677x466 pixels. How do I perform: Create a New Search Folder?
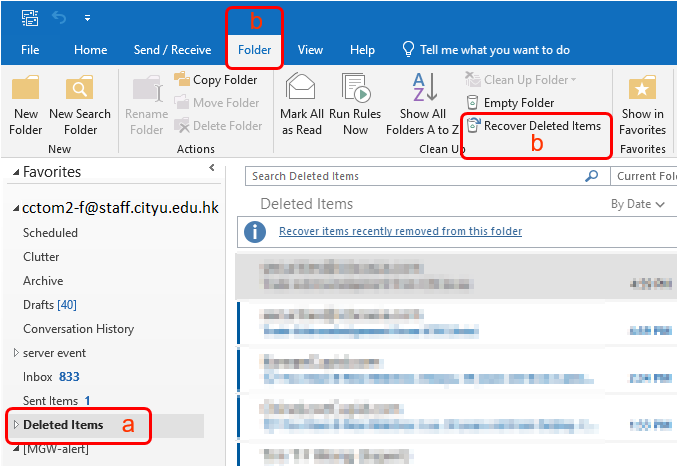point(80,90)
